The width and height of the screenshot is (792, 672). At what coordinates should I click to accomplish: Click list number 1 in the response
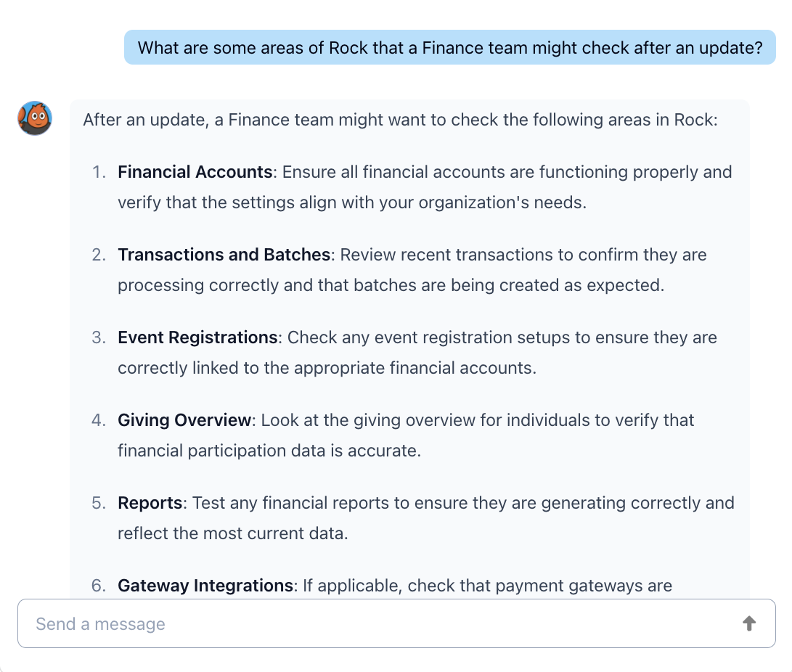tap(99, 172)
